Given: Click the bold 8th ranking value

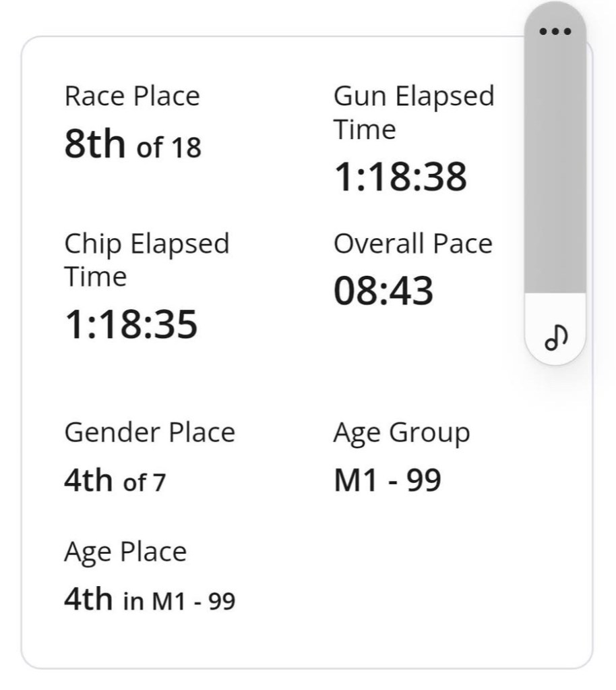Looking at the screenshot, I should click(95, 143).
